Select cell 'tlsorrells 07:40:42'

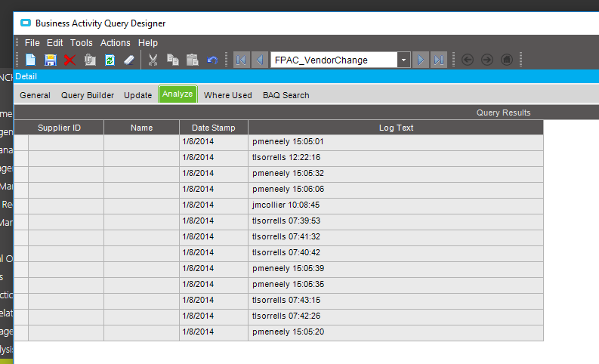point(396,252)
